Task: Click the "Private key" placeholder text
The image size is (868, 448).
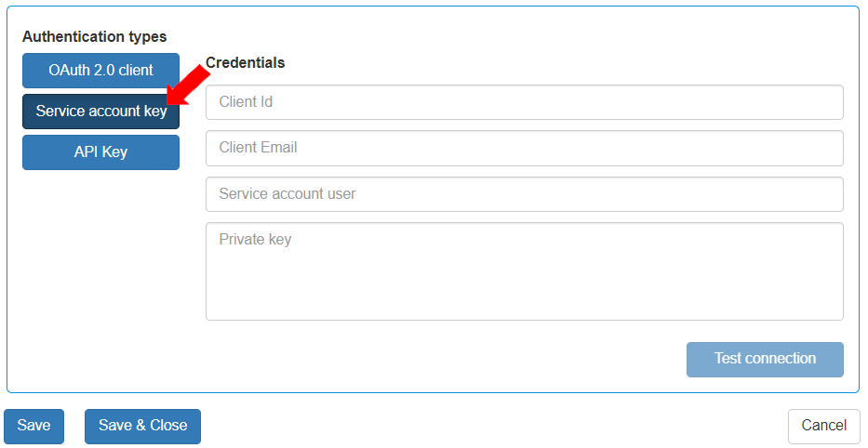Action: (x=255, y=240)
